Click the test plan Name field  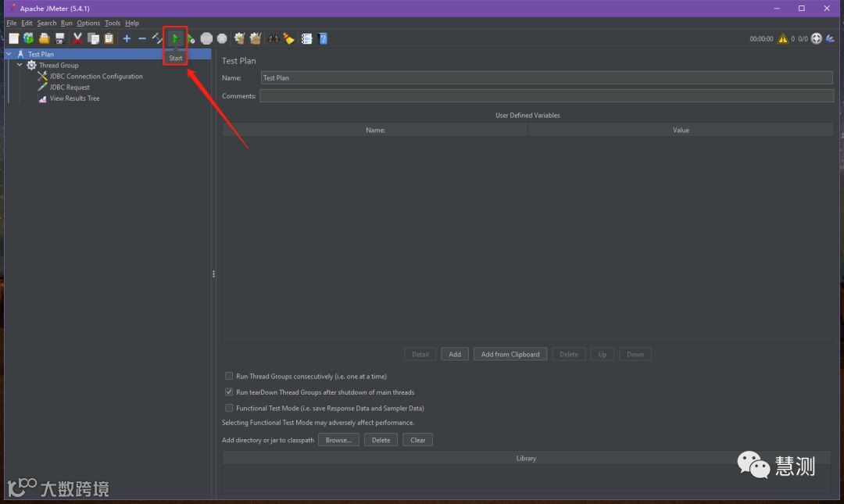547,78
